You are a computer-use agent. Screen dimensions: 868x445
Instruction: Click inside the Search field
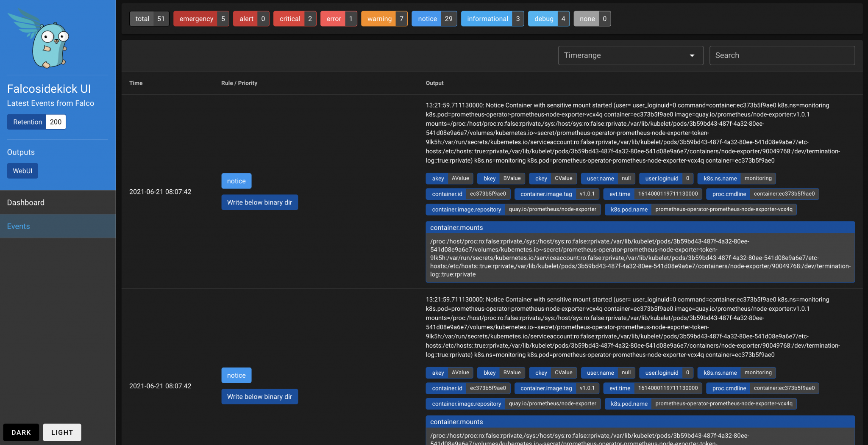781,55
